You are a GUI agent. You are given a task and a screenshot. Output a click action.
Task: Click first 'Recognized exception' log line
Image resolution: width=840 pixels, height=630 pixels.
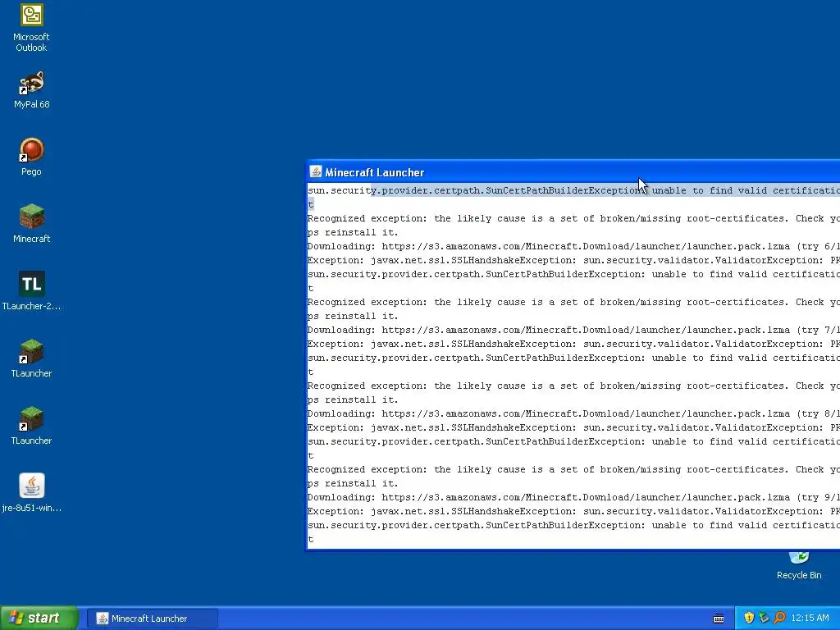pos(573,218)
